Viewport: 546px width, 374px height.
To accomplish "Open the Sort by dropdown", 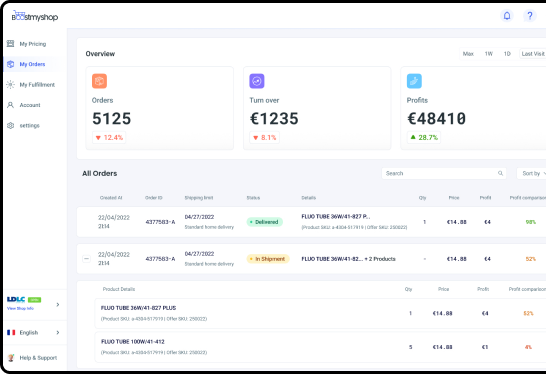I will tap(531, 173).
